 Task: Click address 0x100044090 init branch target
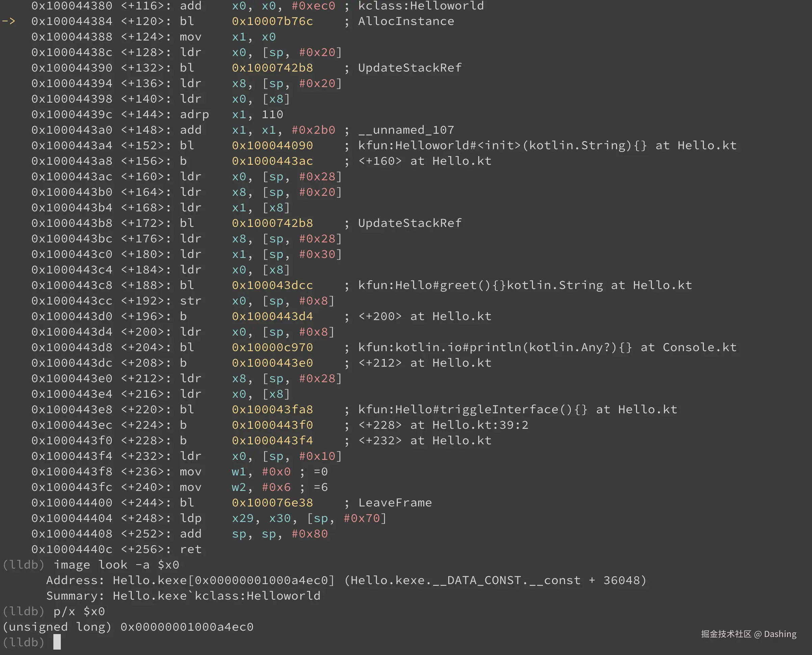pyautogui.click(x=272, y=146)
